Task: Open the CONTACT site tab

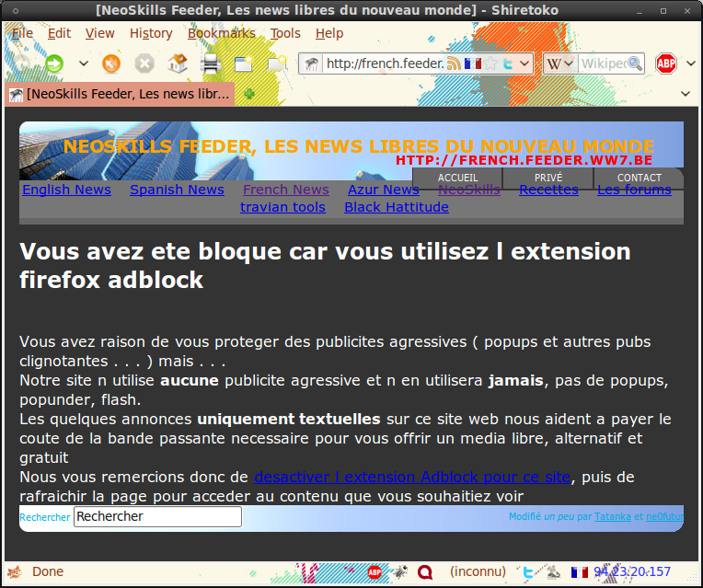Action: click(639, 179)
